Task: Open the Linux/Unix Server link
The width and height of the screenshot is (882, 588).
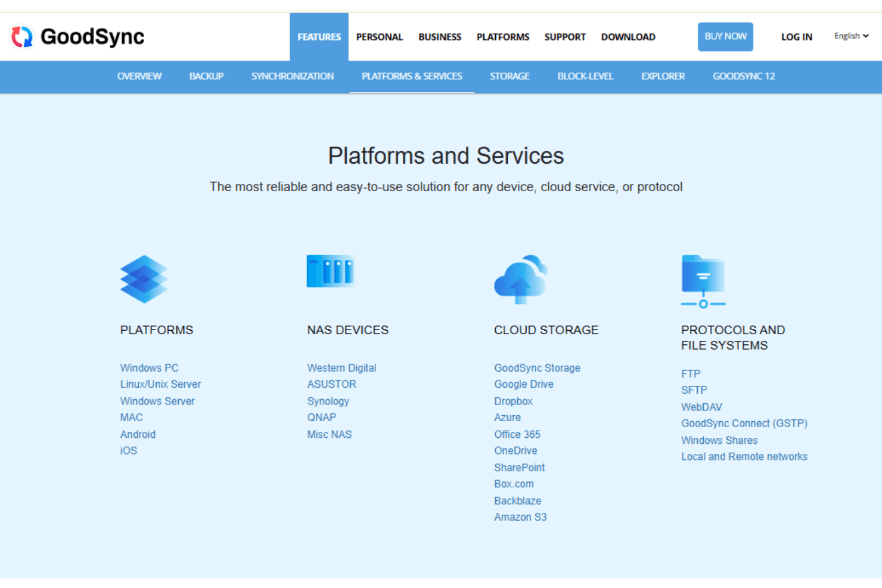Action: [x=160, y=384]
